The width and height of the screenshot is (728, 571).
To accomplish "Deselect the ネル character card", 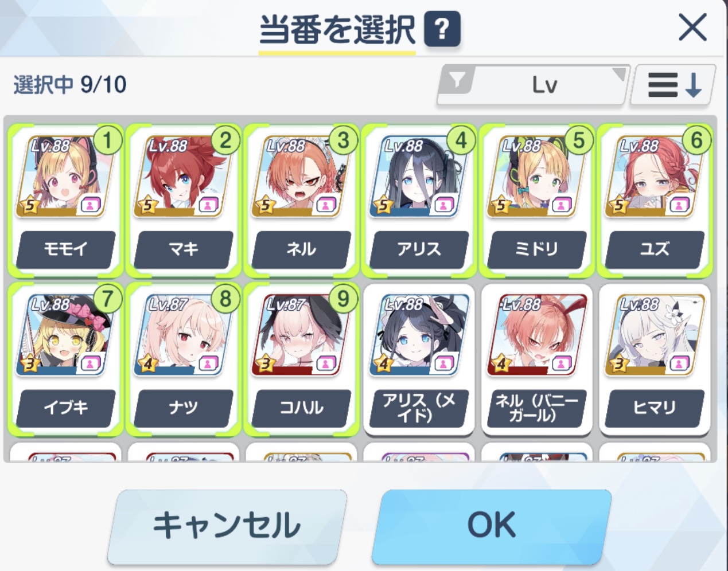I will [x=301, y=200].
